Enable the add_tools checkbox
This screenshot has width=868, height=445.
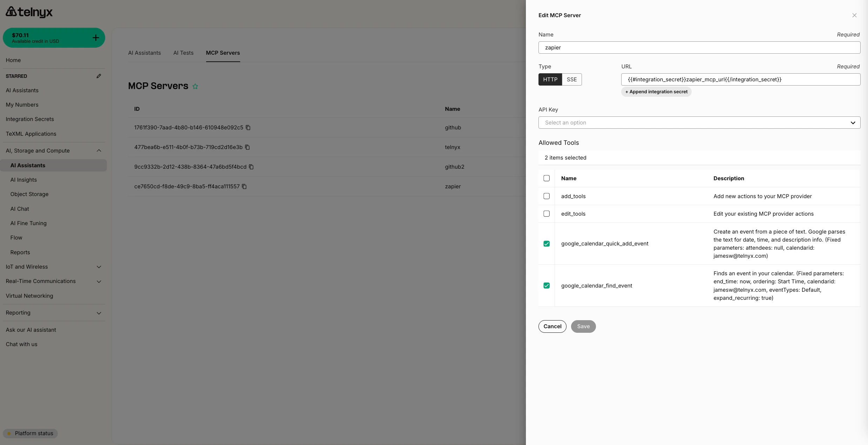(x=547, y=196)
